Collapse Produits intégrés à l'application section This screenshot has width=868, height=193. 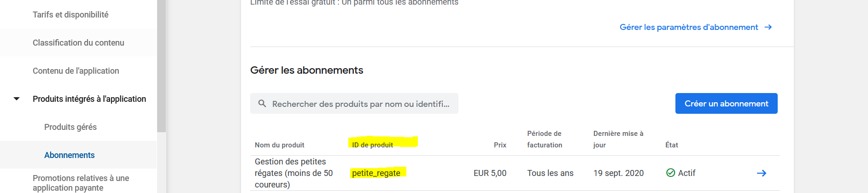point(17,99)
